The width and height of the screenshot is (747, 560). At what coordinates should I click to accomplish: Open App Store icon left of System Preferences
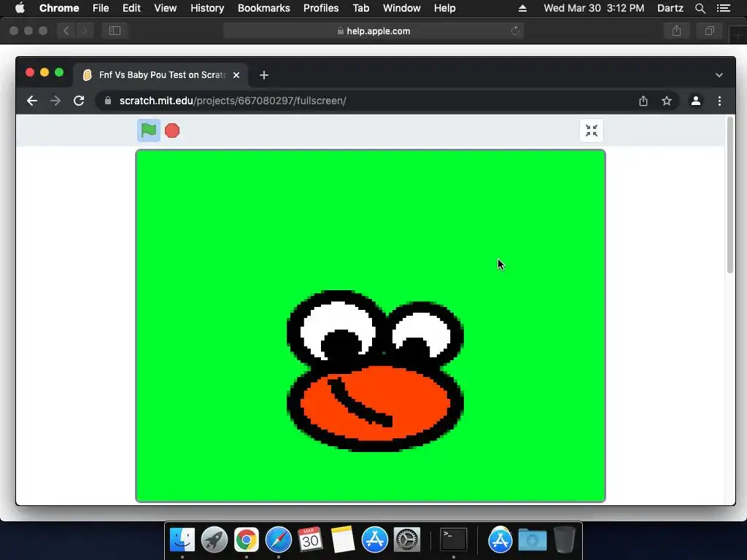point(374,540)
